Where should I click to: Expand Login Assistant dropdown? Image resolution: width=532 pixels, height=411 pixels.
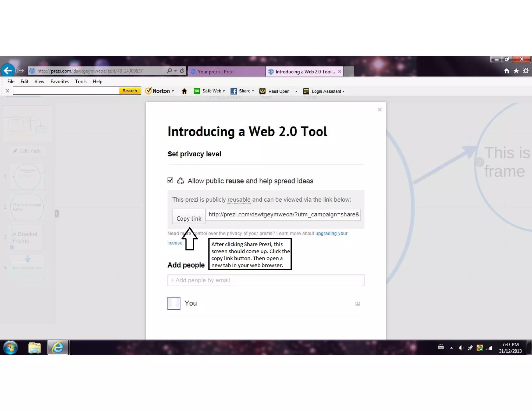(343, 91)
